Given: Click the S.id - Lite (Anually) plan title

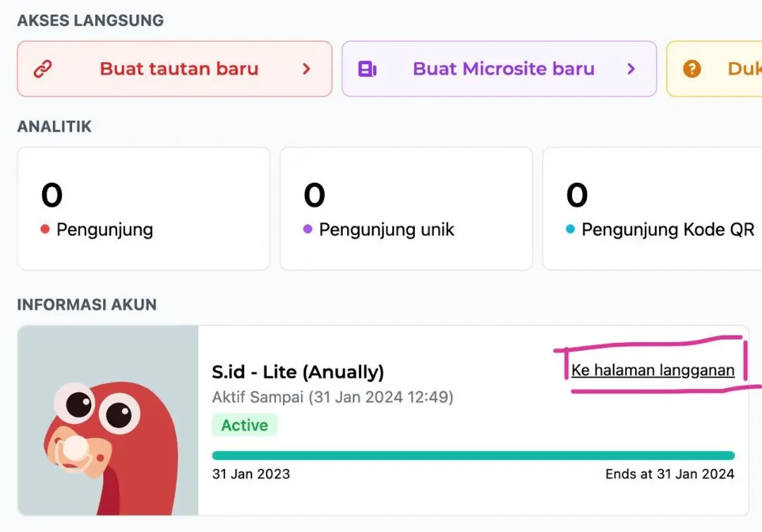Looking at the screenshot, I should click(x=298, y=372).
